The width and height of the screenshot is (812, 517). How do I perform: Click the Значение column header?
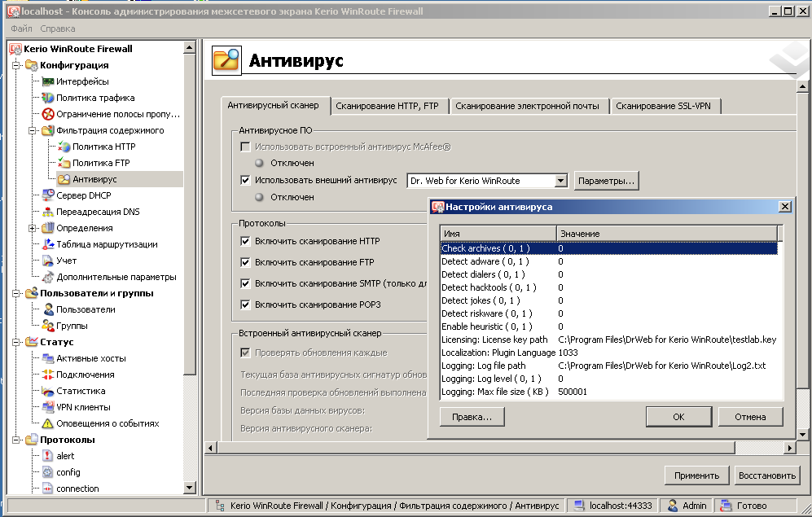coord(667,234)
